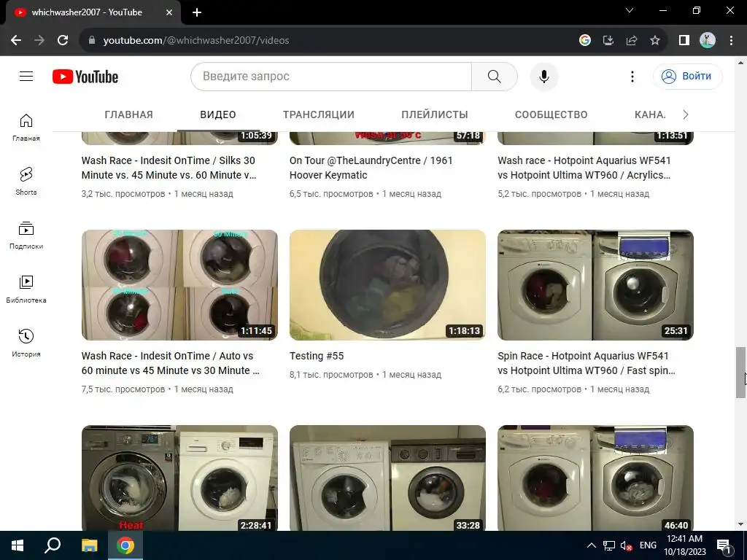Reload the page with the refresh icon
This screenshot has width=747, height=560.
click(63, 40)
